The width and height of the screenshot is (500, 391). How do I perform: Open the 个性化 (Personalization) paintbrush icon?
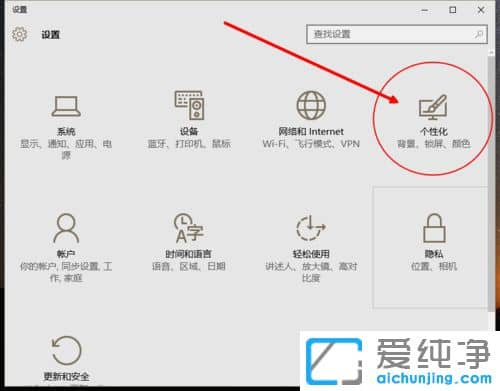coord(433,107)
